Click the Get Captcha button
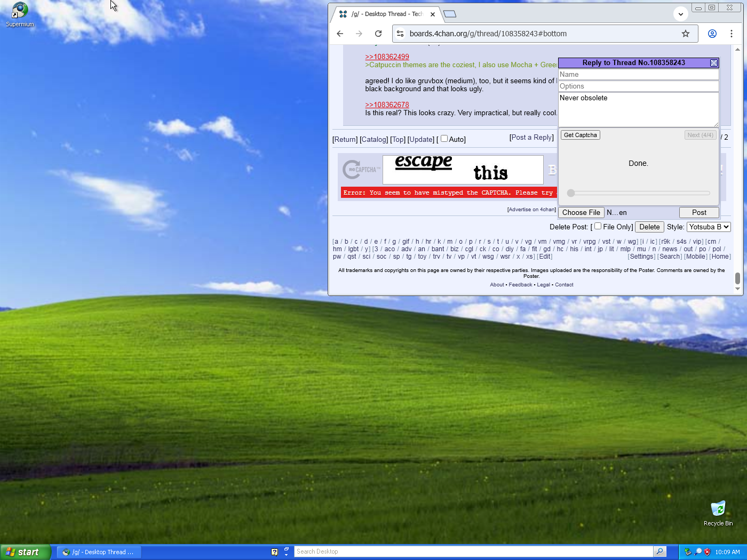The width and height of the screenshot is (747, 560). coord(581,135)
